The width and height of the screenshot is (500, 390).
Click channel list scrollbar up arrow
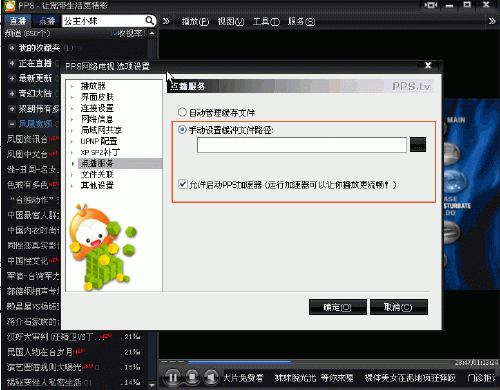pyautogui.click(x=152, y=33)
